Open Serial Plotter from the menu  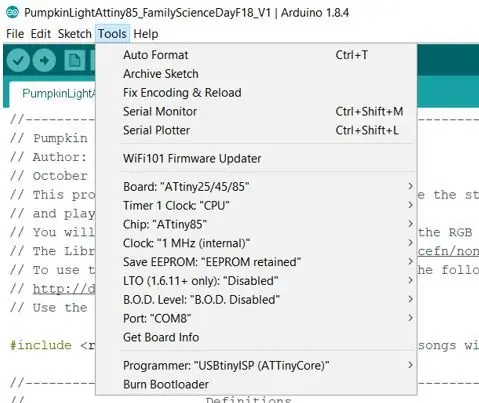[256, 130]
